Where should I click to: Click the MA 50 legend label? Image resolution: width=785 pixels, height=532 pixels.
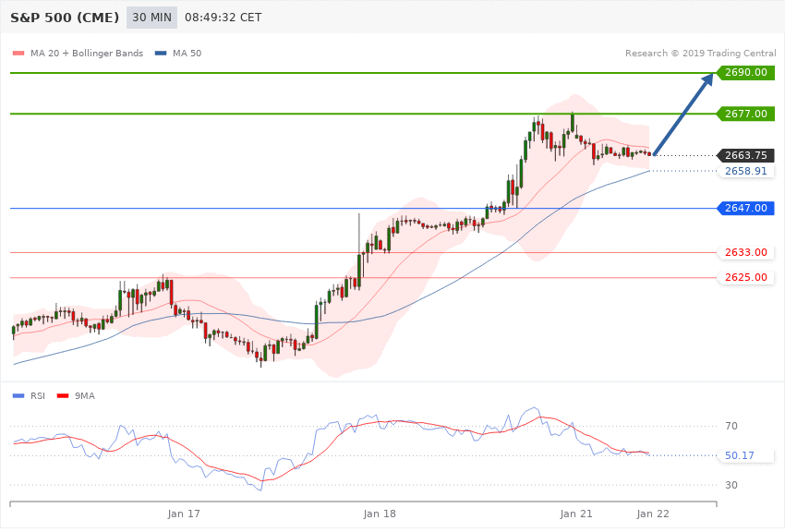pos(187,53)
